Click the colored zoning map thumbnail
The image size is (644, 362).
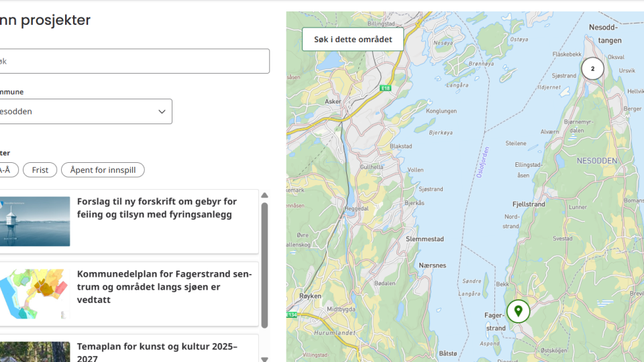pos(35,294)
